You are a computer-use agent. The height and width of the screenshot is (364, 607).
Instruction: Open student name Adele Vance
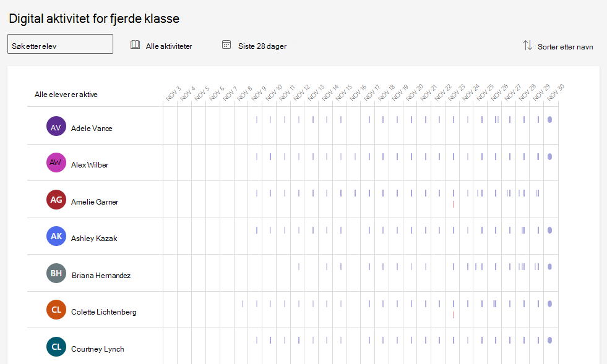(x=92, y=129)
